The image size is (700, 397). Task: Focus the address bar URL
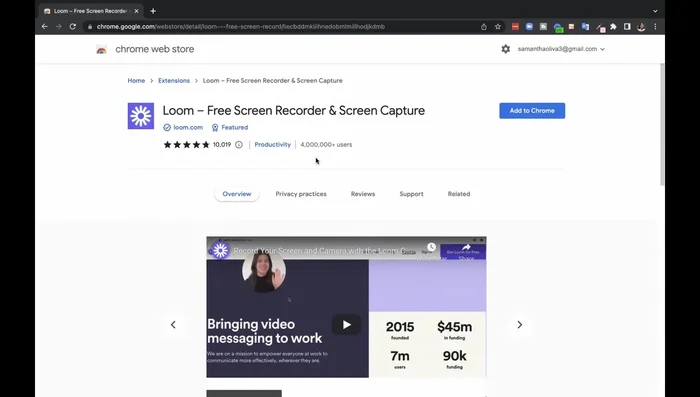point(241,27)
